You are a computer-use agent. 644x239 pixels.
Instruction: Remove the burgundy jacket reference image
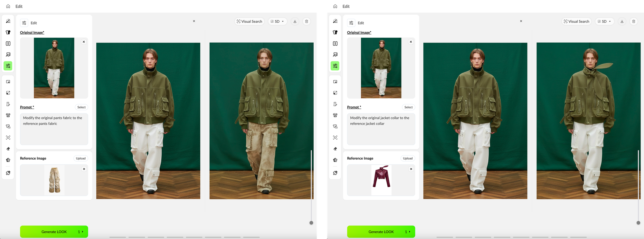point(411,169)
